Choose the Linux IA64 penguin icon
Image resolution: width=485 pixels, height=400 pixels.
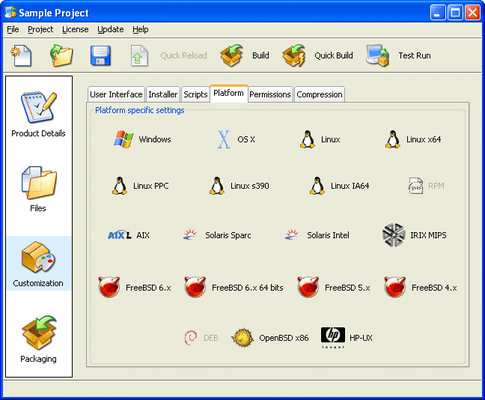317,186
